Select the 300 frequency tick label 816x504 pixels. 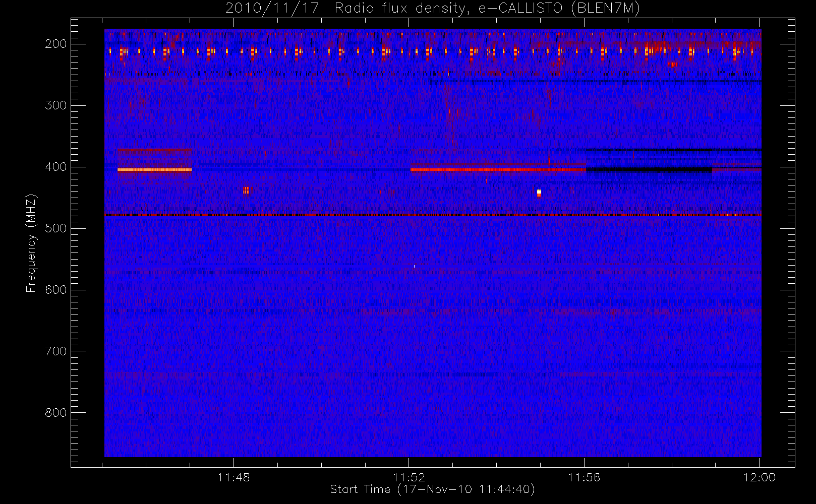[56, 105]
